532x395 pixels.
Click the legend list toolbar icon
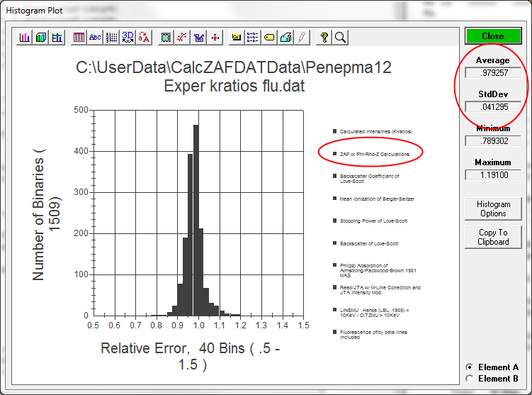coord(253,38)
